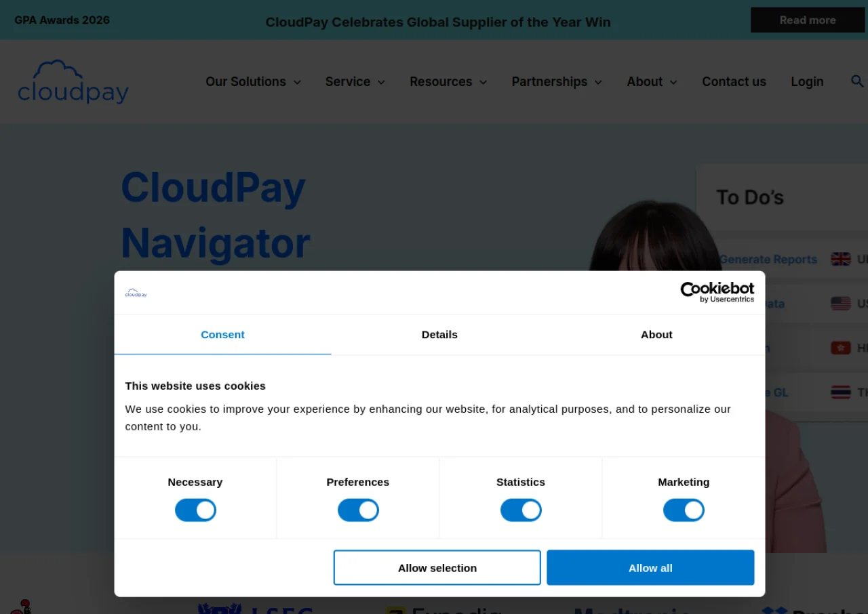
Task: Select the UK flag in To Do's
Action: click(841, 259)
